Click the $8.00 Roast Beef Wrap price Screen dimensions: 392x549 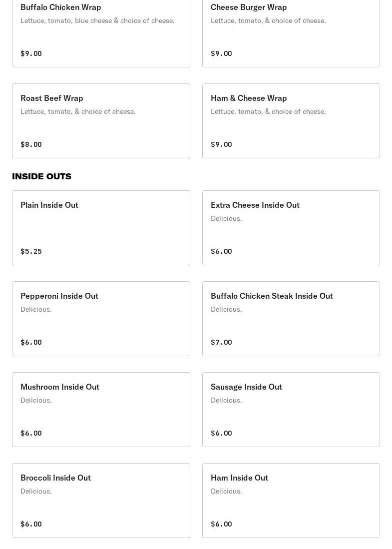pyautogui.click(x=31, y=144)
